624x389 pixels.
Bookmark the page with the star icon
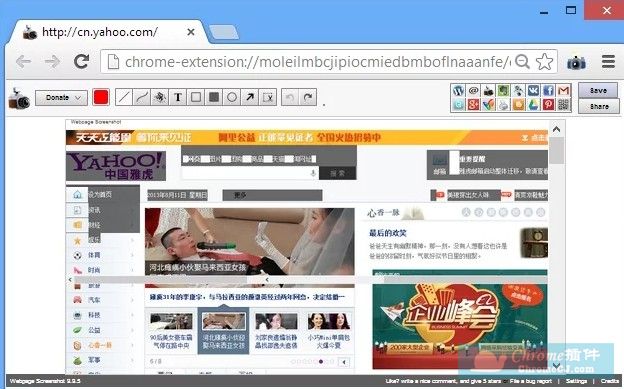coord(544,62)
